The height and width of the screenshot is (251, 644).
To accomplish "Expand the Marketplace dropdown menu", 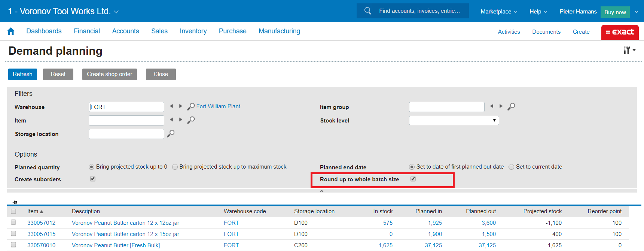I will tap(499, 12).
